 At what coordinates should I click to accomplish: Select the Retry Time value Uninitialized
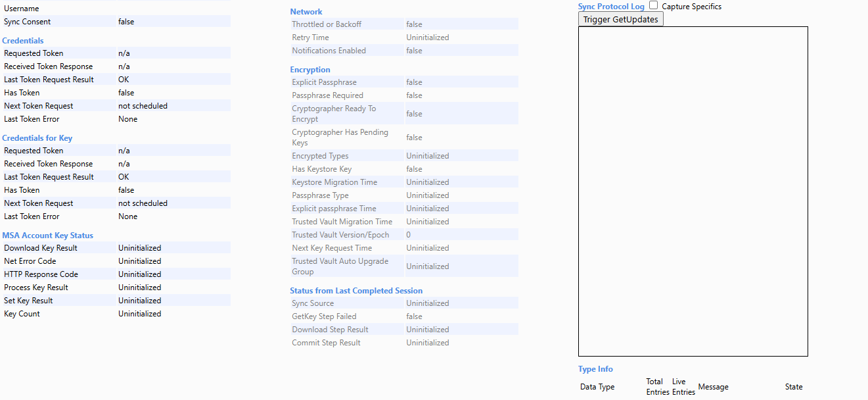(428, 37)
